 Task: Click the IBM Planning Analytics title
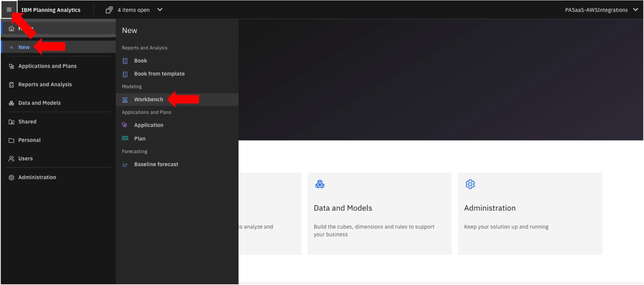tap(51, 10)
